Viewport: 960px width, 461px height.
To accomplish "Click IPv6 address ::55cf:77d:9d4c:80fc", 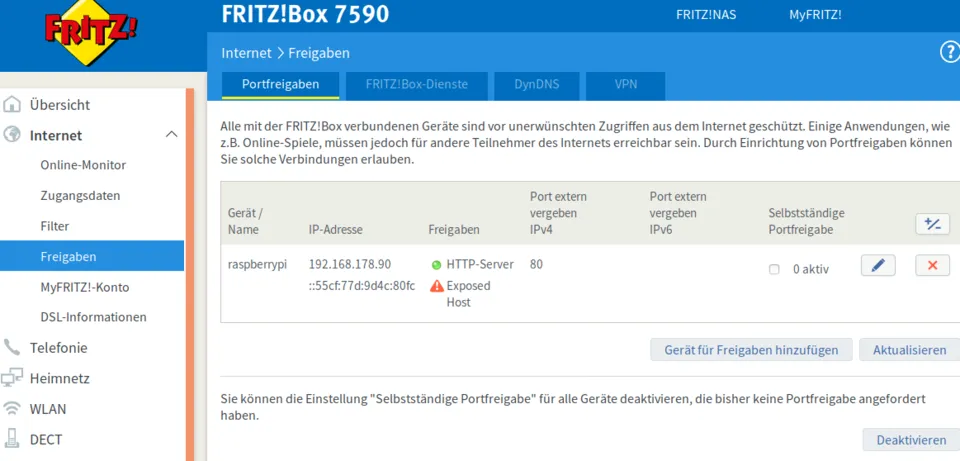I will click(362, 285).
